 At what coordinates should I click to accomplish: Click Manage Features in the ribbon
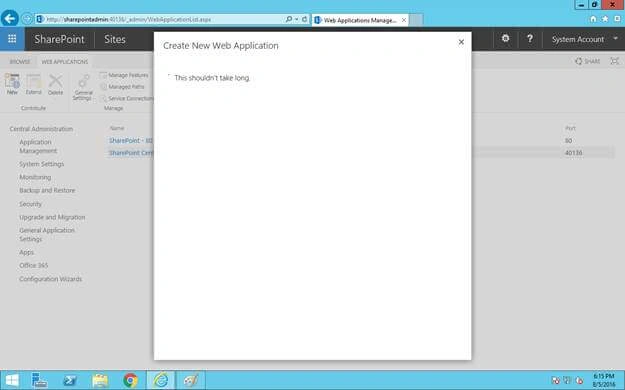click(x=124, y=75)
